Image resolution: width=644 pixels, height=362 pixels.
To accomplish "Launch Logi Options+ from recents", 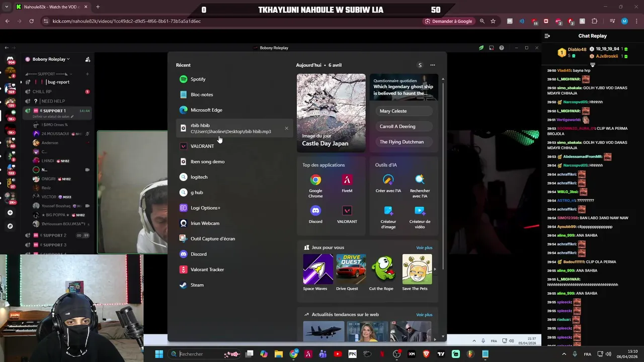I will click(x=234, y=208).
